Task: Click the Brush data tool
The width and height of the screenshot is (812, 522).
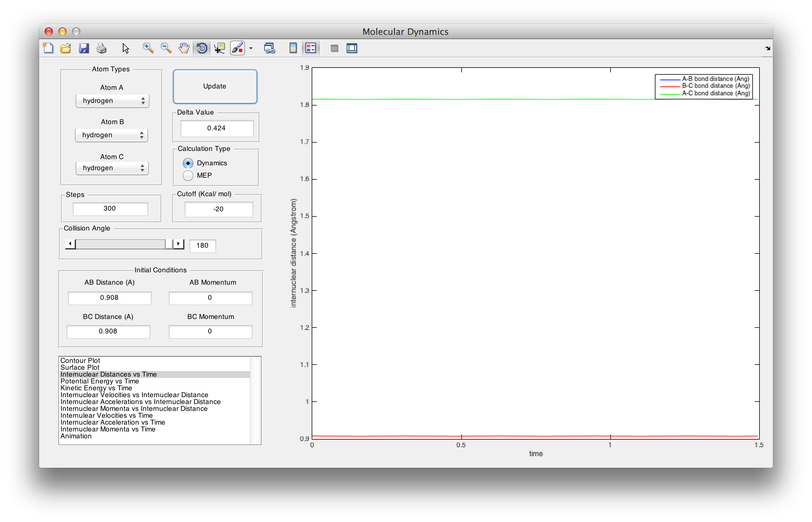Action: click(x=237, y=48)
